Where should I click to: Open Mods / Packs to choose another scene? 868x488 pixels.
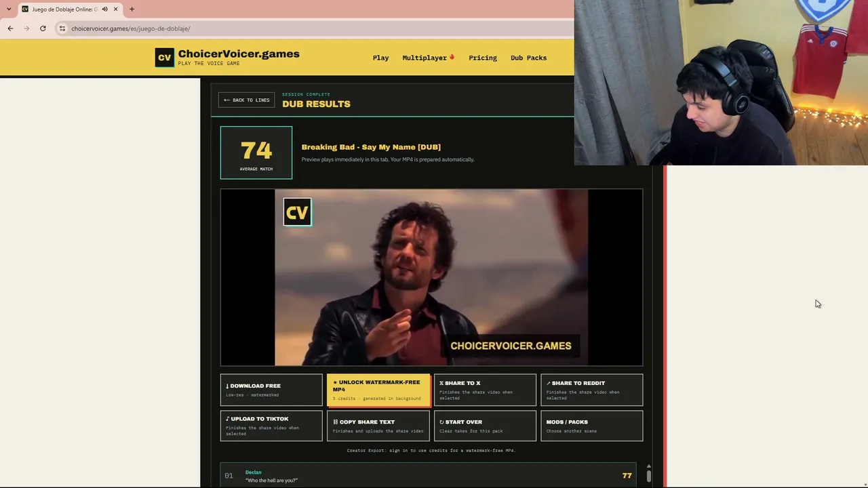click(591, 426)
